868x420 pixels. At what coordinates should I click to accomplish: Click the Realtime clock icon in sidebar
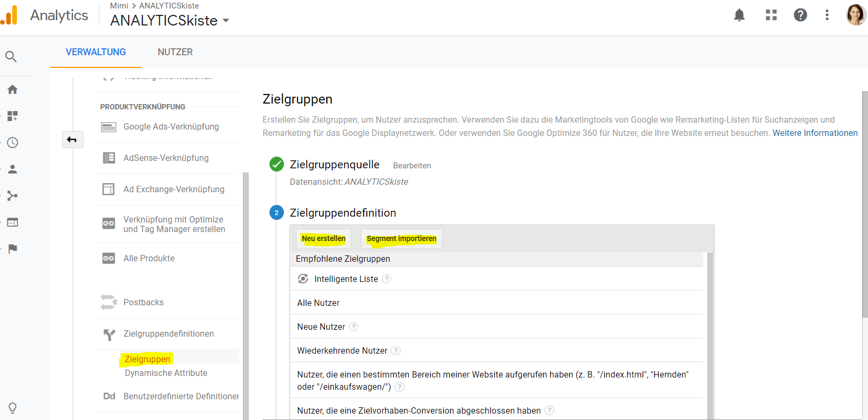(x=13, y=143)
